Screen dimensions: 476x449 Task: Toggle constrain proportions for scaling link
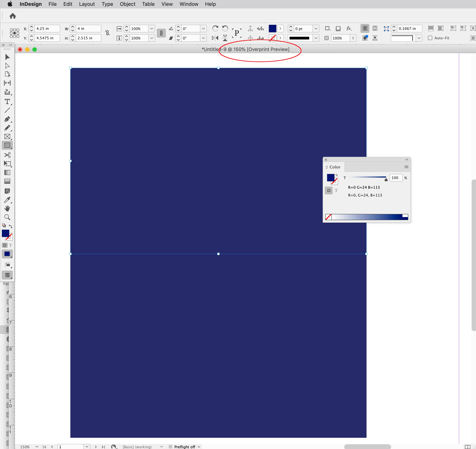point(161,33)
